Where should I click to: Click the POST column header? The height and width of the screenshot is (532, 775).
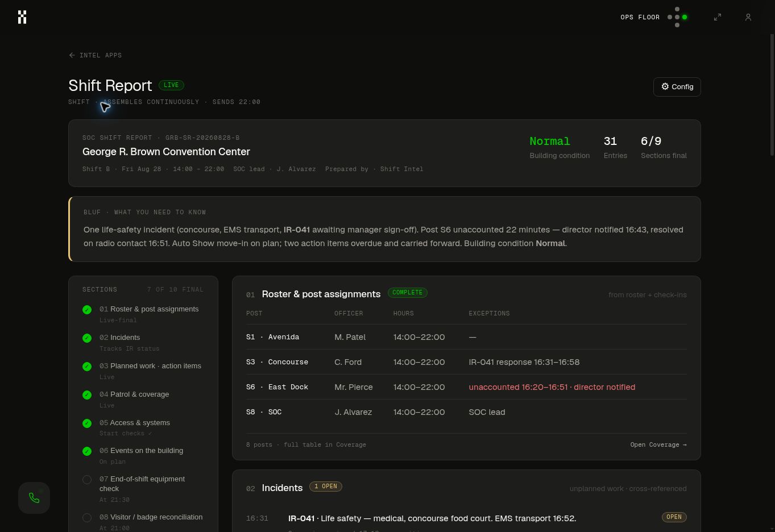(x=254, y=313)
